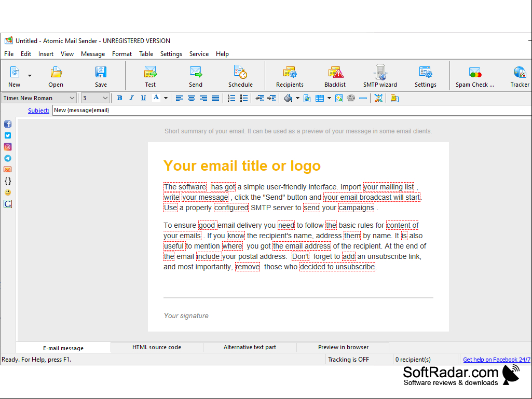Open the Tracker tool
Viewport: 532px width, 399px height.
520,72
